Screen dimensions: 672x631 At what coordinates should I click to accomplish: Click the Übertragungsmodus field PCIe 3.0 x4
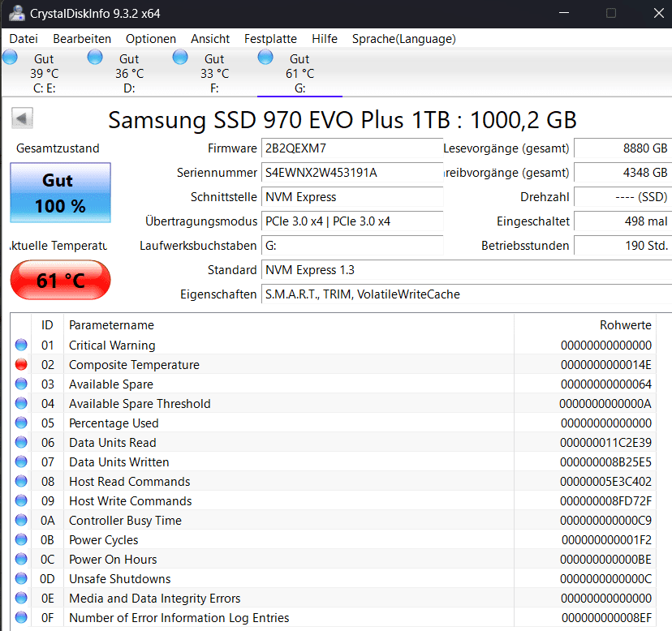coord(352,221)
